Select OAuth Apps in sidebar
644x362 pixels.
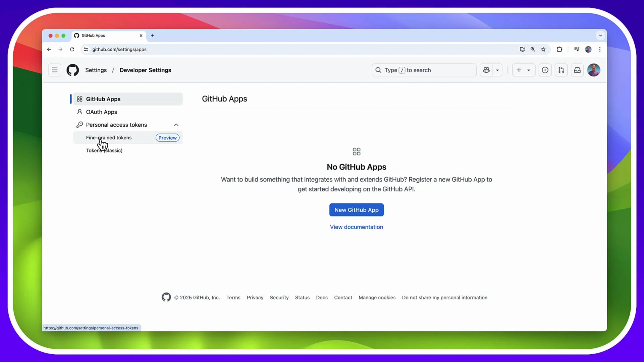pos(128,112)
